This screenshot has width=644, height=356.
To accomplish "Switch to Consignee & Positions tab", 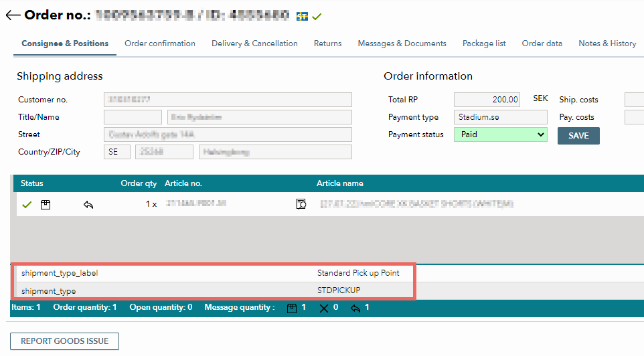I will click(65, 43).
